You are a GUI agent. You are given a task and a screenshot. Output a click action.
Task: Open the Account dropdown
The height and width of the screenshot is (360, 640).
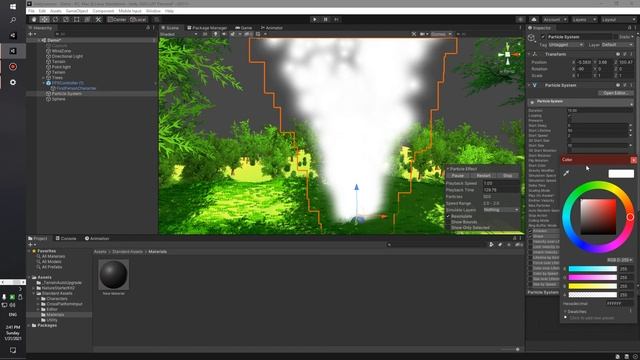[x=554, y=19]
